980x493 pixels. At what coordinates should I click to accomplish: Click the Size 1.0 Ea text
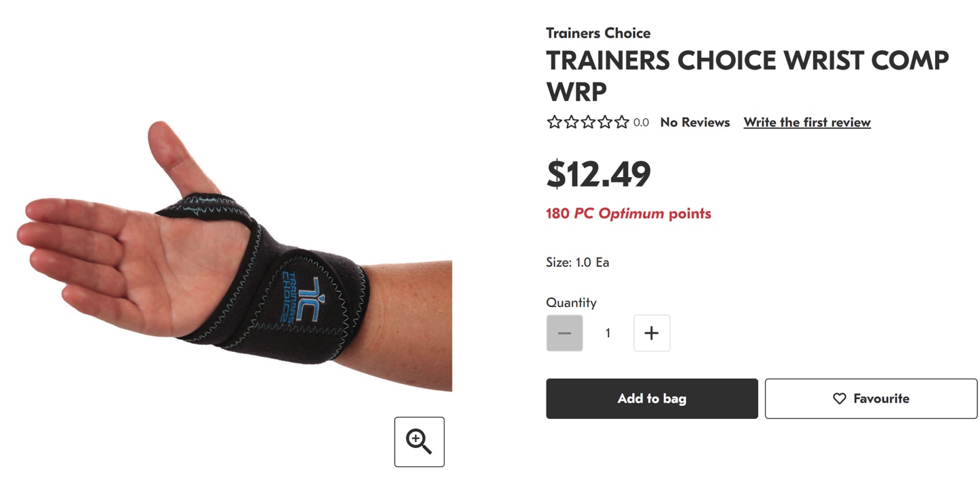tap(577, 262)
